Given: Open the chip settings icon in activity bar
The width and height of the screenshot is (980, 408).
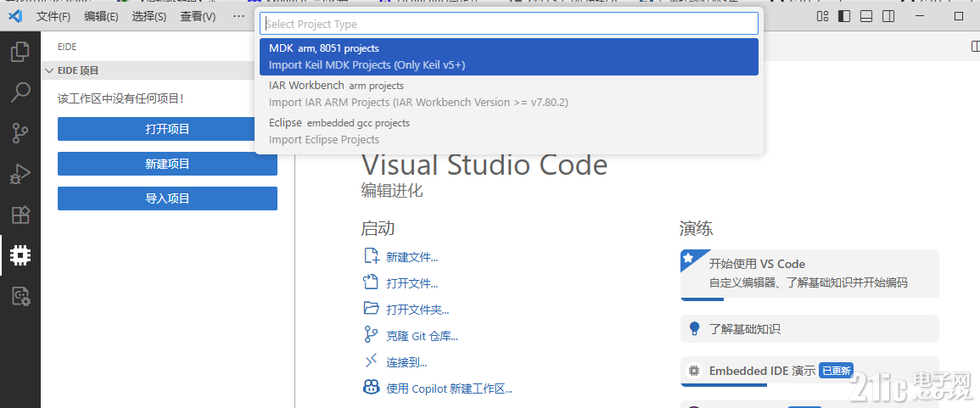Looking at the screenshot, I should click(x=20, y=296).
